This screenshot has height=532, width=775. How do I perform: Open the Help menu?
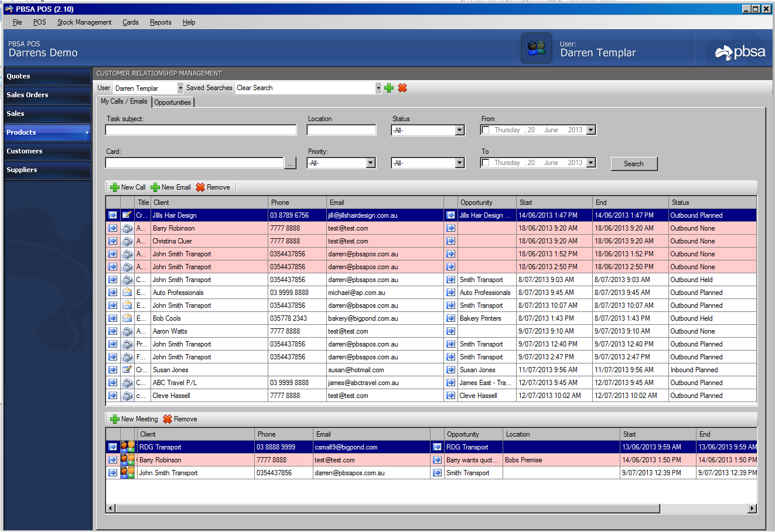[x=189, y=22]
